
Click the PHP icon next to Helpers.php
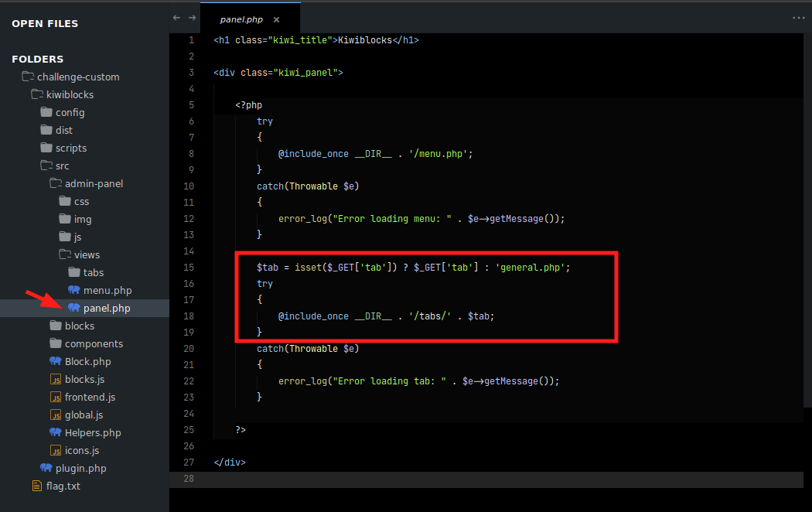(x=56, y=432)
